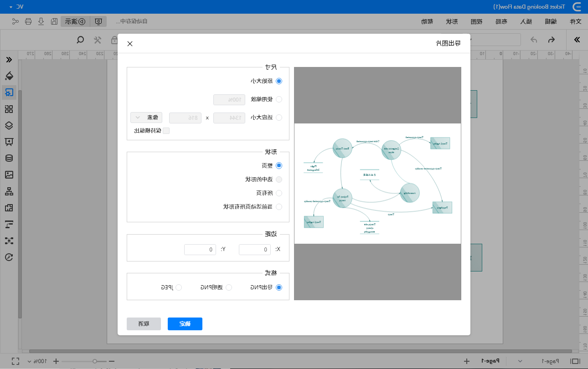Open the 像素 unit dropdown

[x=146, y=118]
